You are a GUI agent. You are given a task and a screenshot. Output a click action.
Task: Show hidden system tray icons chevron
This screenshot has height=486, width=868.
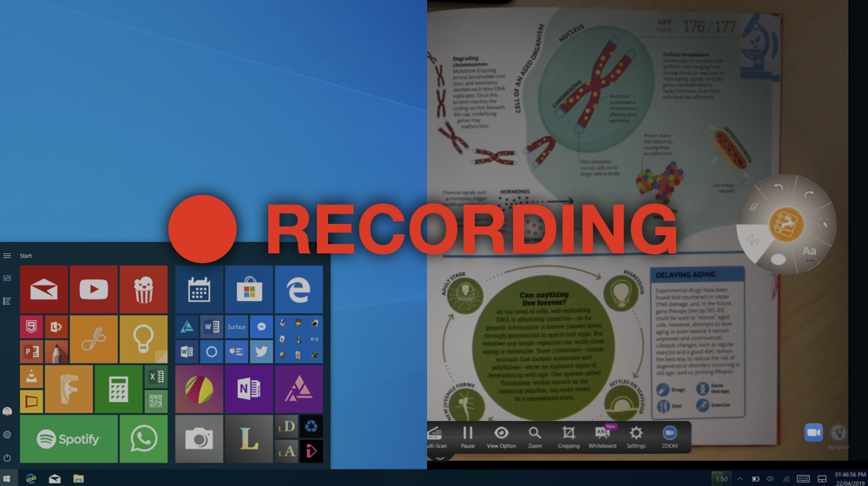740,479
